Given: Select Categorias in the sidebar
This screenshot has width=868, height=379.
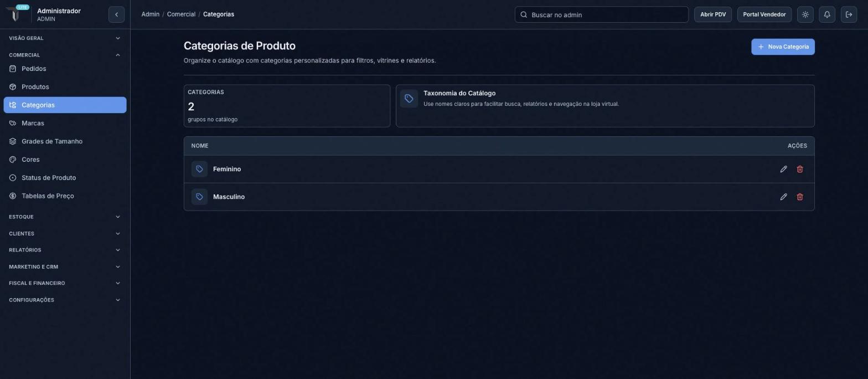Looking at the screenshot, I should [x=65, y=105].
